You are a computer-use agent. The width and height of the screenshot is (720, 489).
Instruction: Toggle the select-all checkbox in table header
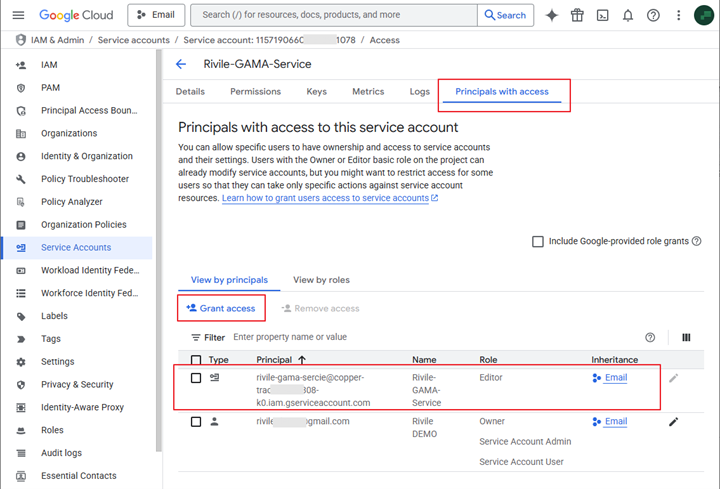[196, 360]
